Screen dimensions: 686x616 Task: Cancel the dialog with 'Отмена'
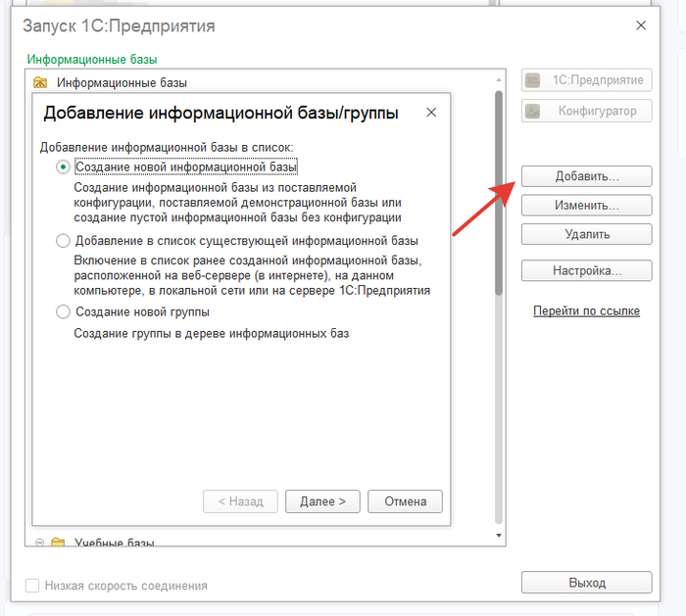405,501
